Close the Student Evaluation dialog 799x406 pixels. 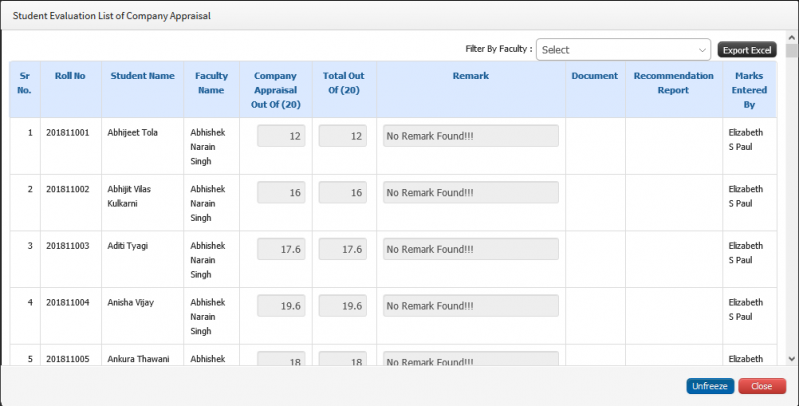[762, 386]
